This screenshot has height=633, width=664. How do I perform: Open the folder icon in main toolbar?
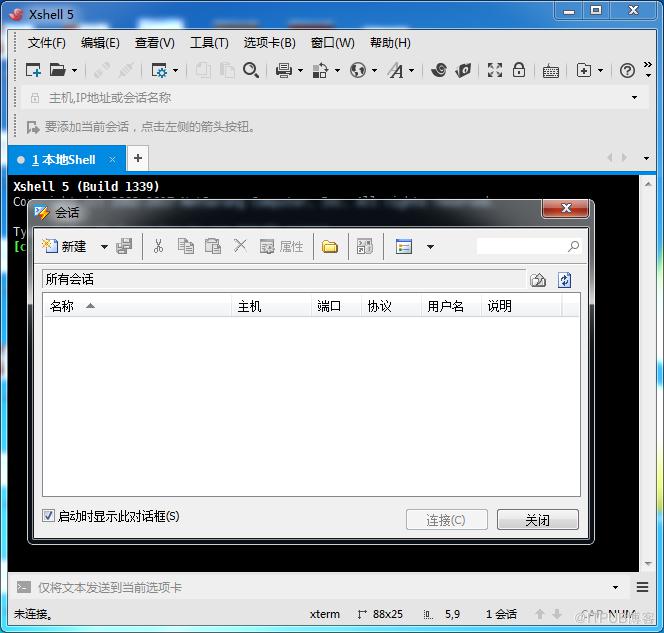57,70
